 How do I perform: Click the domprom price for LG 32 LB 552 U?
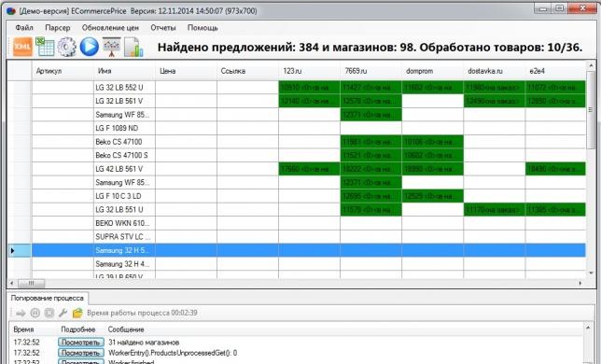tap(433, 88)
